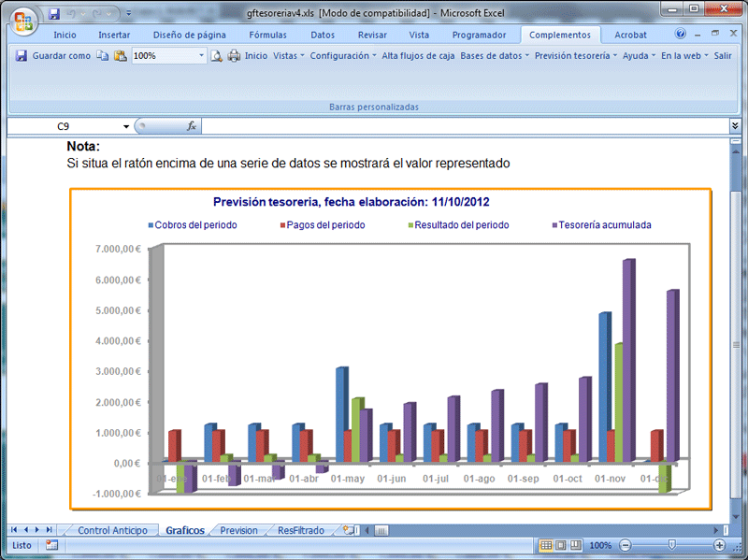The image size is (748, 560).
Task: Select chart title Previsión tesoreria
Action: coord(352,202)
